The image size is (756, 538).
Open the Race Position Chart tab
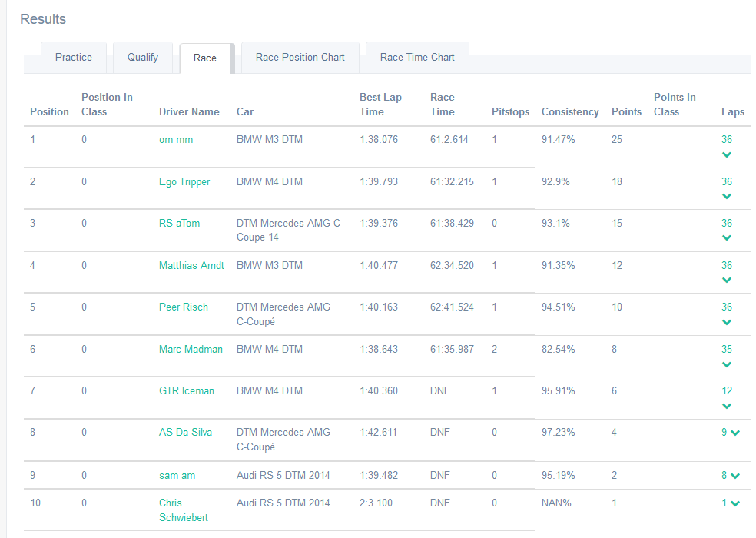point(300,58)
